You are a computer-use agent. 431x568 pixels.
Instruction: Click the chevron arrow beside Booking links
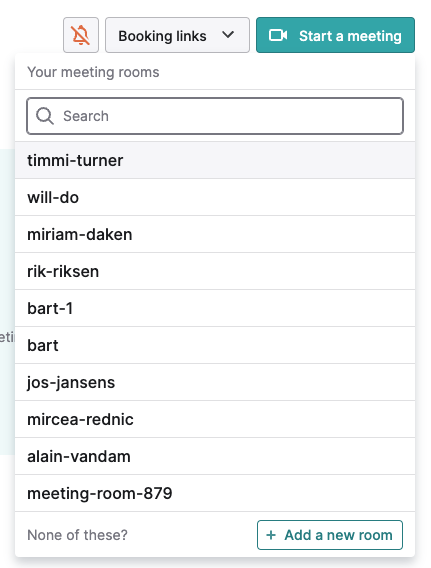point(228,35)
